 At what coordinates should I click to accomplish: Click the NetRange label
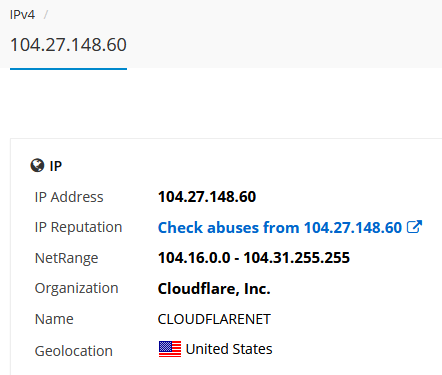pos(66,258)
